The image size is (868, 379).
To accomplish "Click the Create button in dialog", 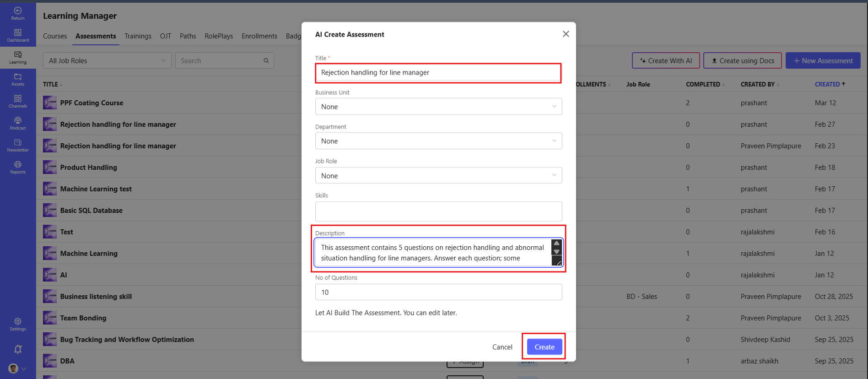I will (x=545, y=347).
